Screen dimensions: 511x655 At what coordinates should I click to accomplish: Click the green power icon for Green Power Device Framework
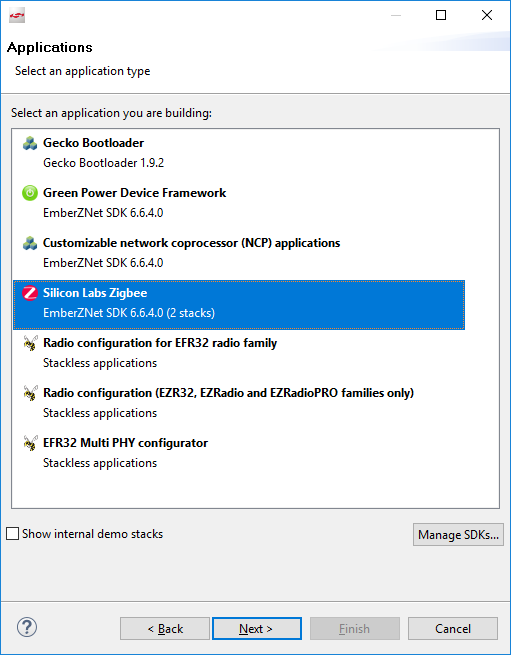(30, 193)
